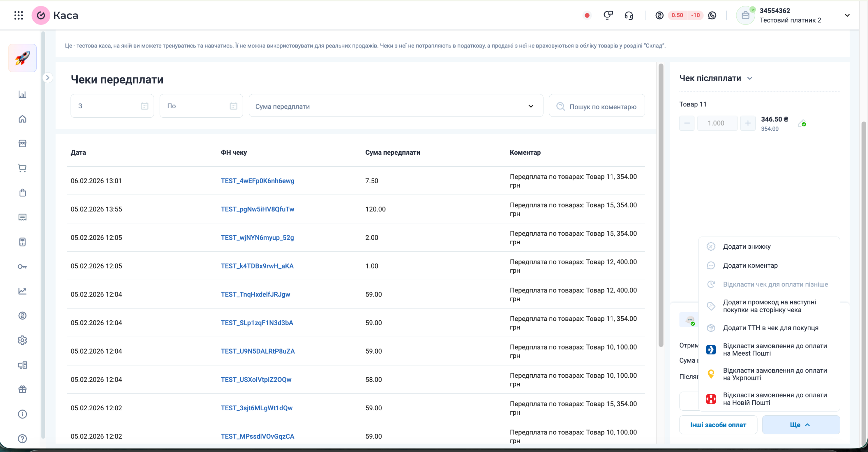
Task: Click the key icon in sidebar
Action: point(22,266)
